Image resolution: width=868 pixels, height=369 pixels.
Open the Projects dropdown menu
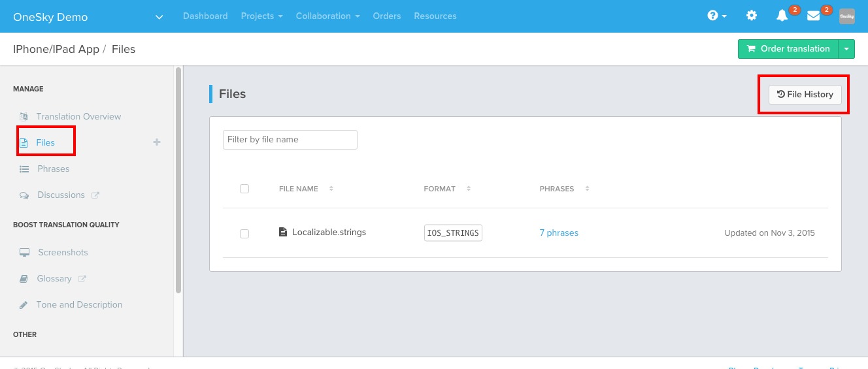pyautogui.click(x=261, y=16)
